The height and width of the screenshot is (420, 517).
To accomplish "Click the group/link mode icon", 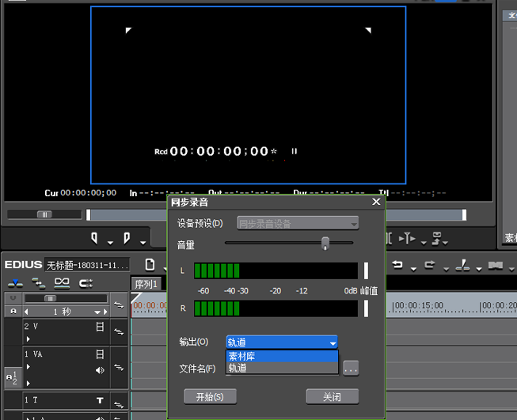I will [62, 283].
